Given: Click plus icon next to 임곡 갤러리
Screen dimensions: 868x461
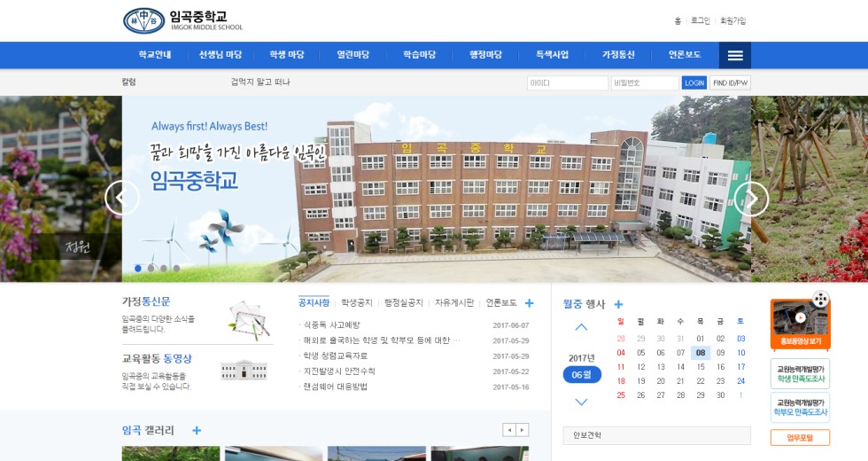Looking at the screenshot, I should tap(197, 431).
